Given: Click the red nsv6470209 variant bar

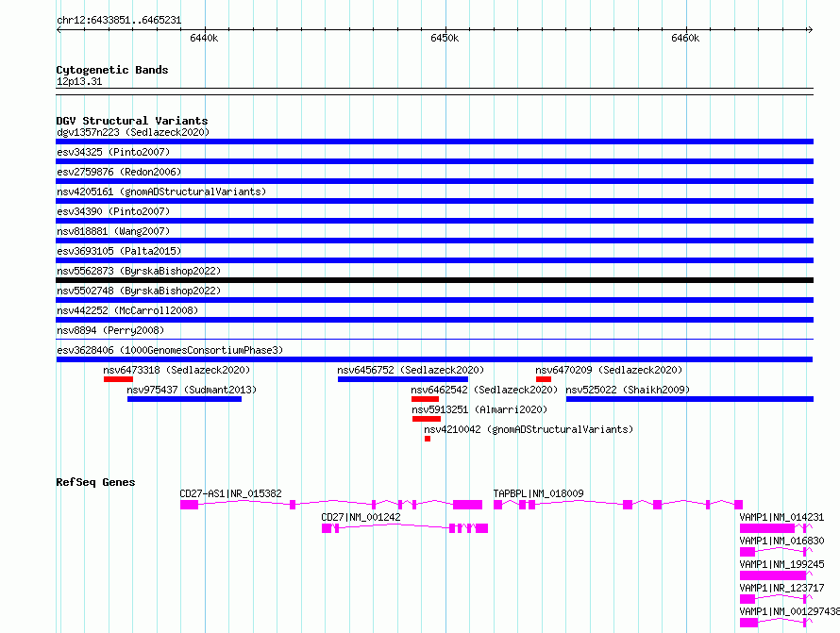Looking at the screenshot, I should coord(544,379).
